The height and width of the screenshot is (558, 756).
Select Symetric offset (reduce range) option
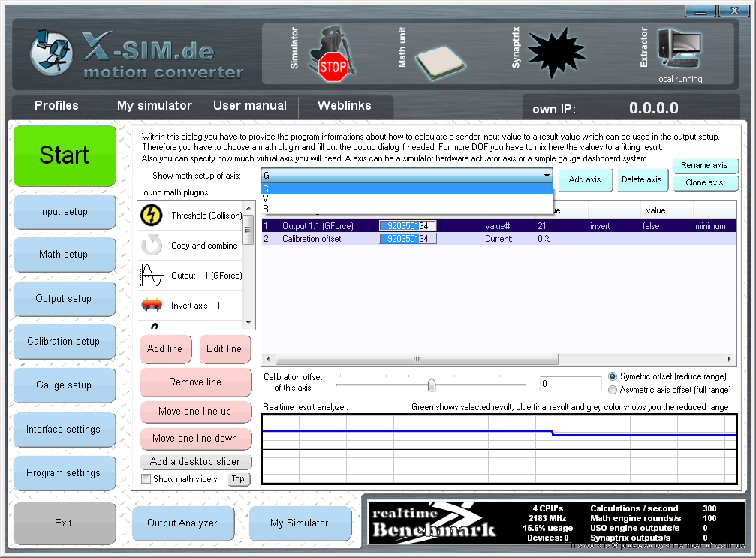pos(613,376)
